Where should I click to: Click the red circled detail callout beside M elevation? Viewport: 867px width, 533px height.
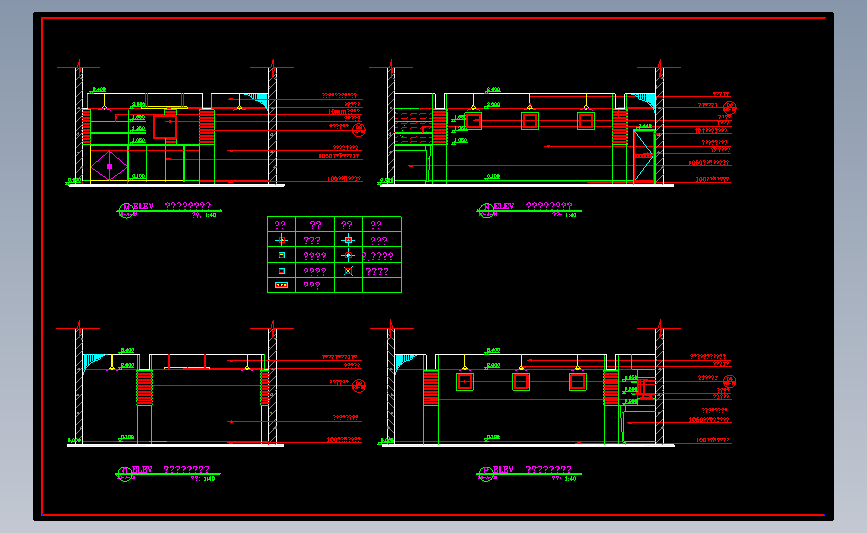[359, 129]
